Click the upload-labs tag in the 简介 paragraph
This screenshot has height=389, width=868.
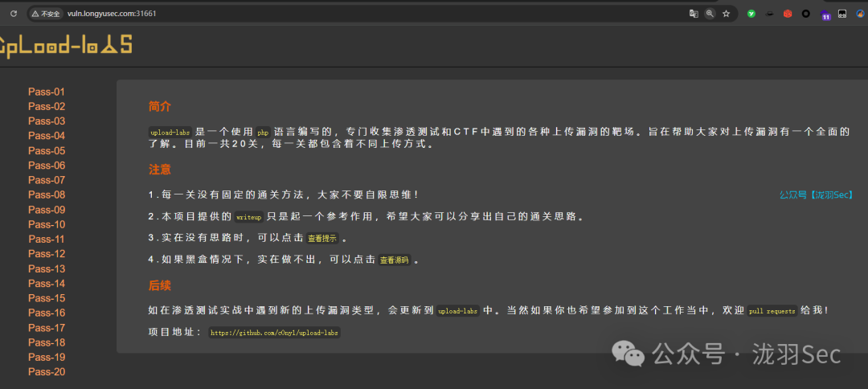coord(170,133)
